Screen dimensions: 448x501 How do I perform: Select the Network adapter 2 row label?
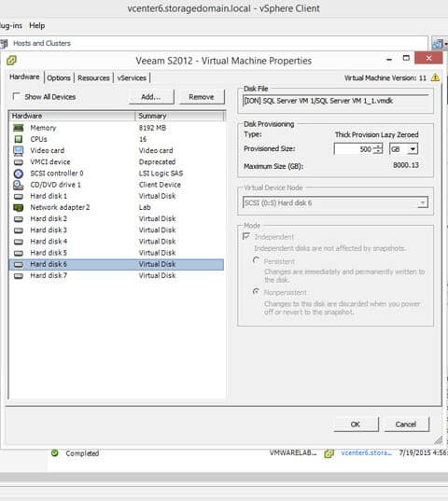coord(60,208)
